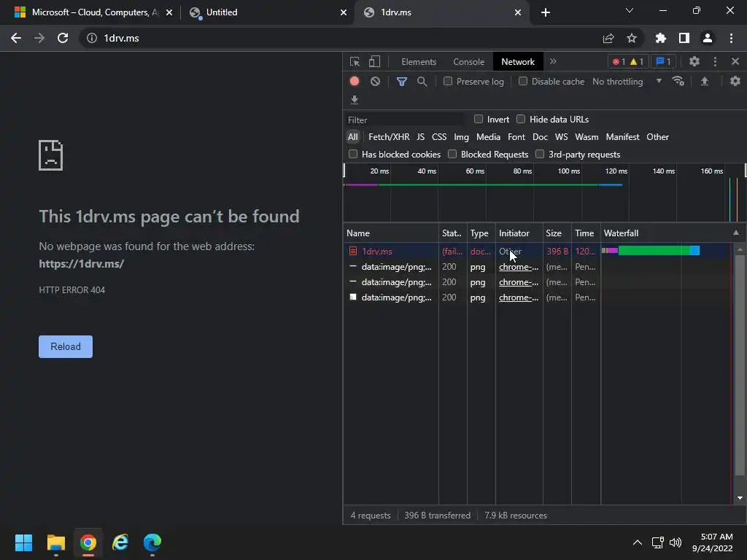Click the network overview timeline
The image size is (747, 560).
pos(543,192)
